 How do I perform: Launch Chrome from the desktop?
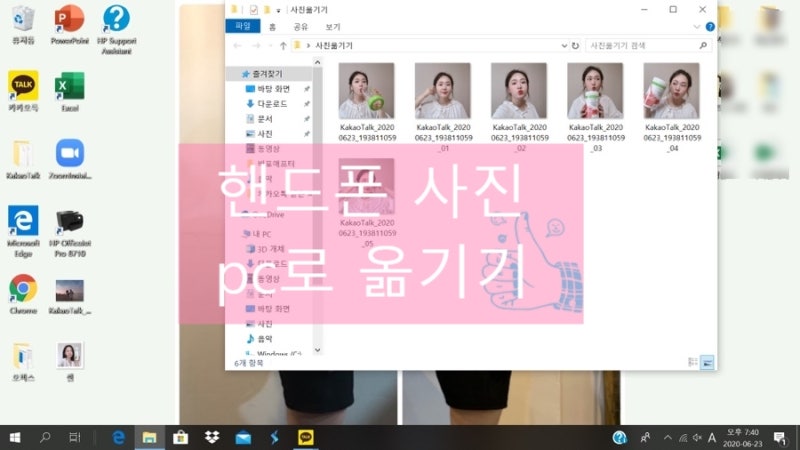[x=23, y=294]
